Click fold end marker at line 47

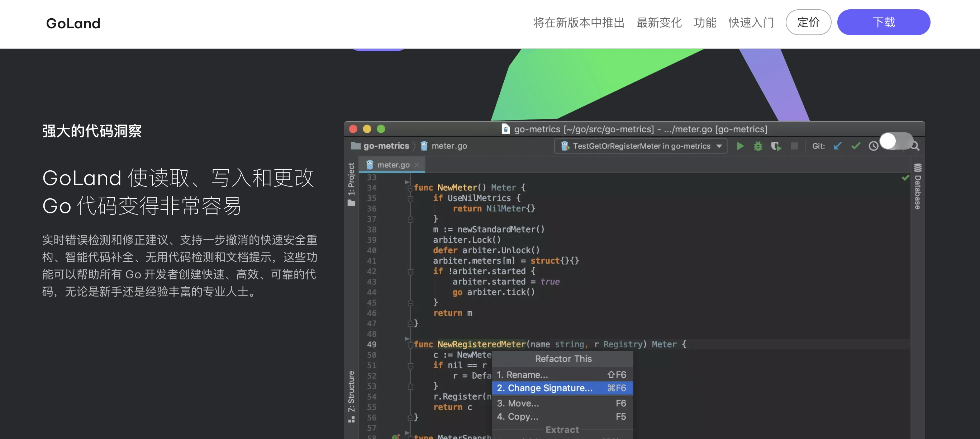click(x=410, y=324)
